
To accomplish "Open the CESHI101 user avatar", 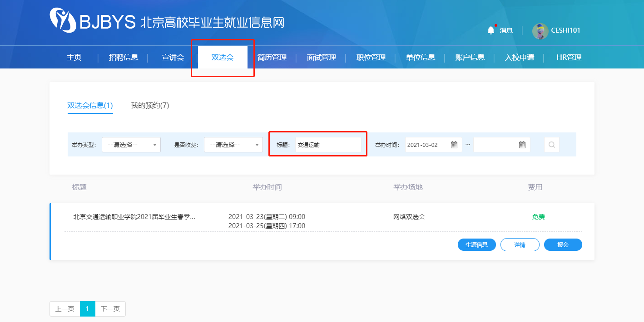I will pyautogui.click(x=540, y=31).
